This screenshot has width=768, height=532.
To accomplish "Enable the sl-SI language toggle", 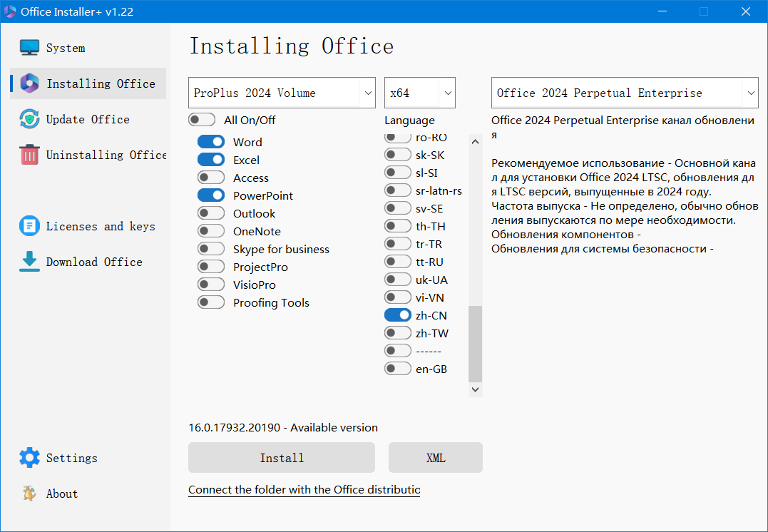I will click(398, 173).
